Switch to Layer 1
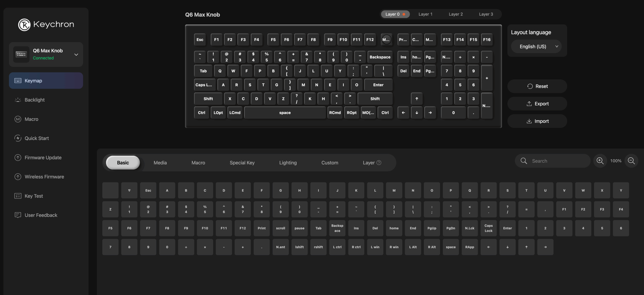This screenshot has height=295, width=644. (x=425, y=14)
